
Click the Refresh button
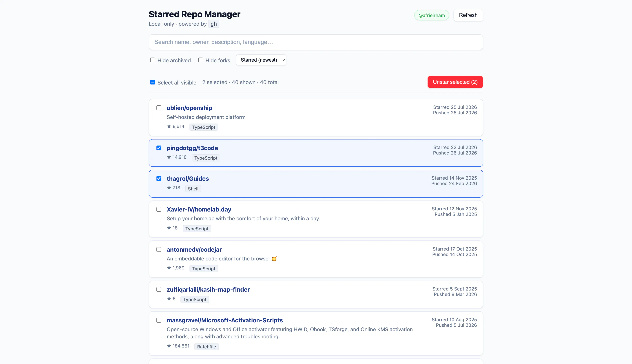point(468,15)
